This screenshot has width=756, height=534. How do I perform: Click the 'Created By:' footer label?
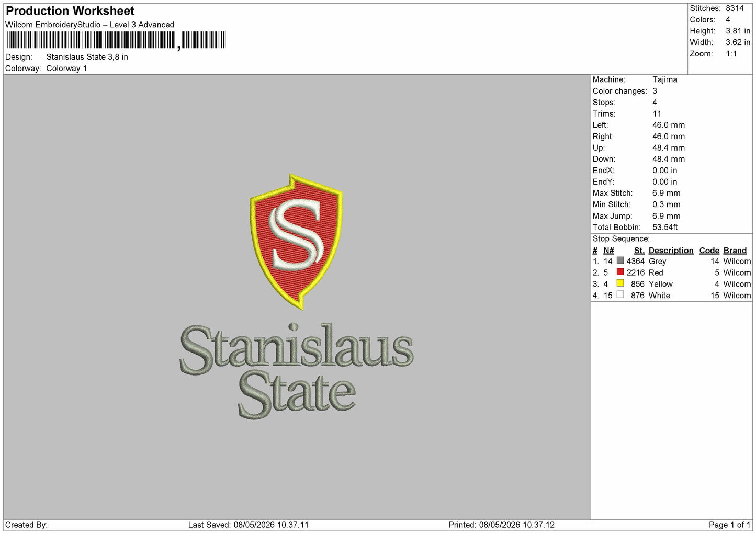click(26, 525)
